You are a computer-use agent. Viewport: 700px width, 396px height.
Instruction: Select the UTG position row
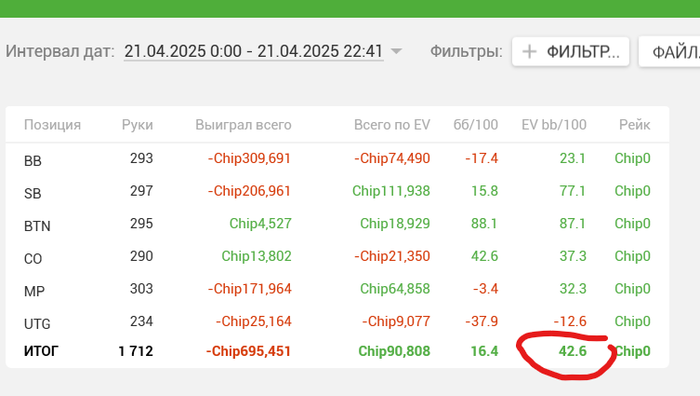[337, 322]
